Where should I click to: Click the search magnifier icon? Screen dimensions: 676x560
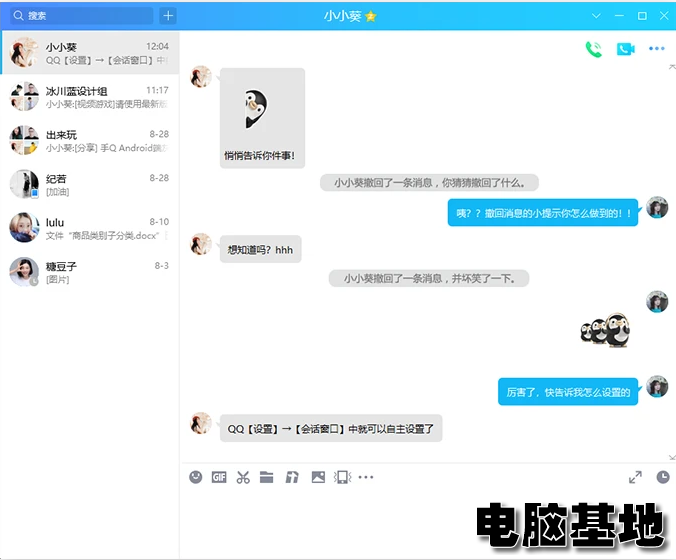point(18,16)
